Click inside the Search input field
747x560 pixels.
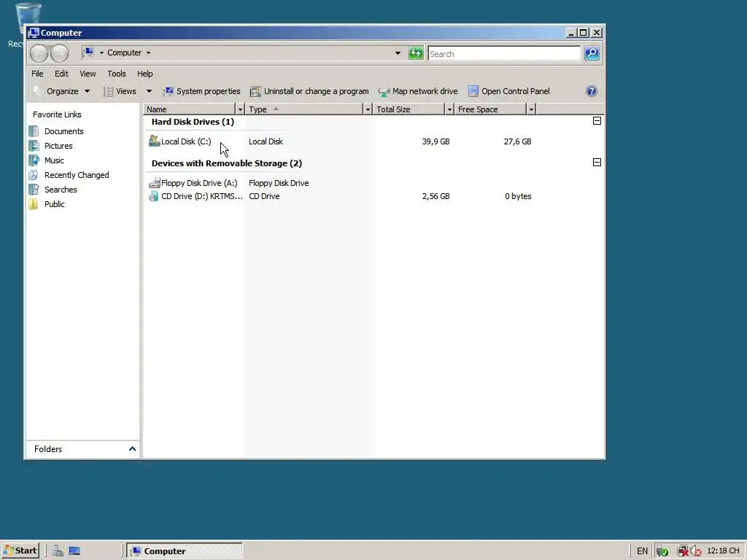point(504,54)
